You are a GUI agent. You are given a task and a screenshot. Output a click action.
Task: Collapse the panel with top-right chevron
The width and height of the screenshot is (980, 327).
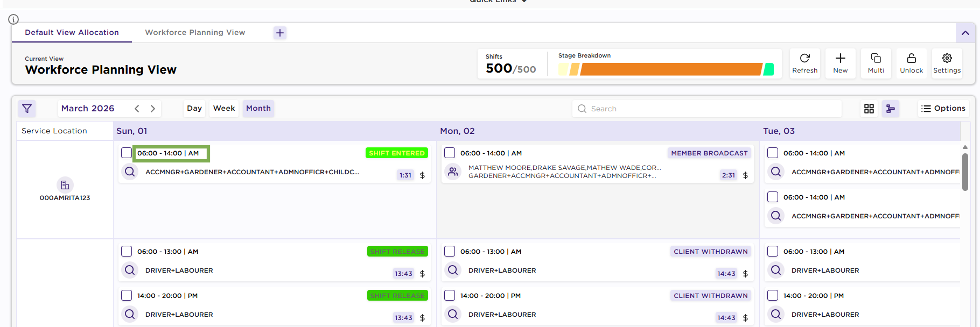pos(965,33)
